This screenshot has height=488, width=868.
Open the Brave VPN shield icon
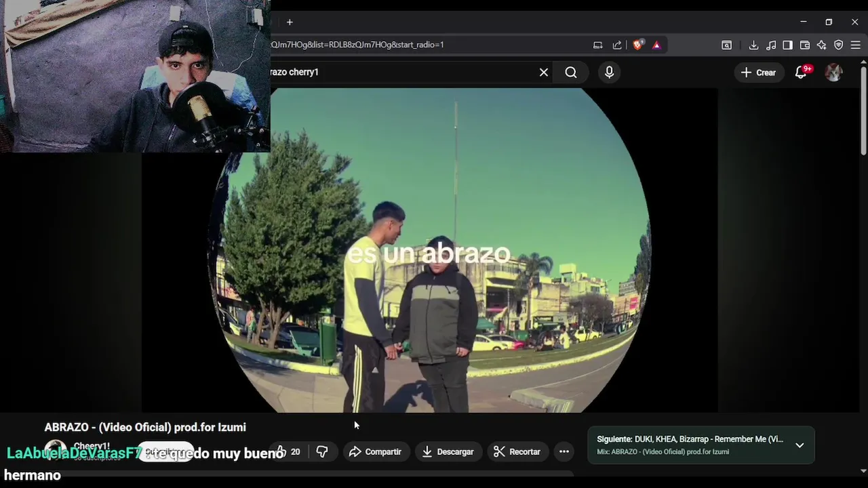[x=838, y=45]
